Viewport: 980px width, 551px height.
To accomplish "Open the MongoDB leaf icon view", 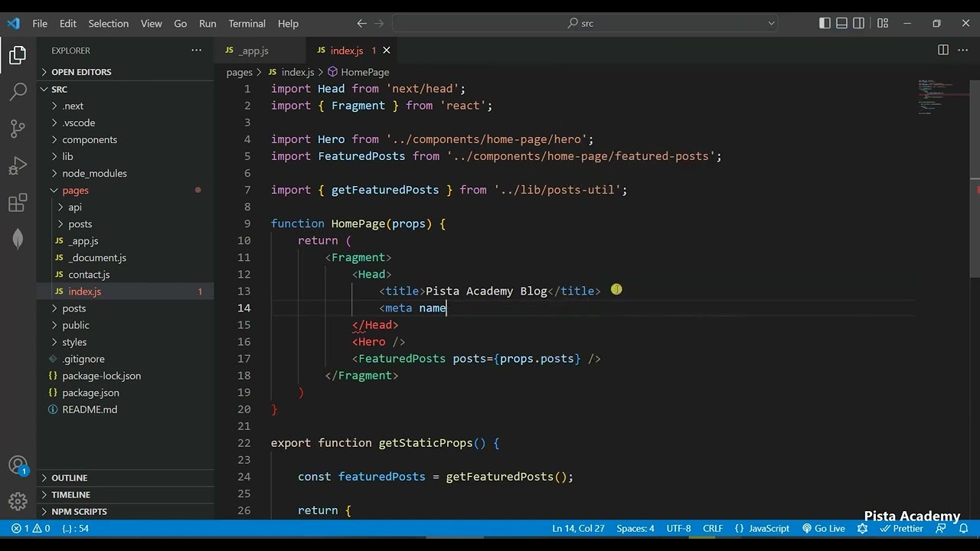I will pos(18,240).
